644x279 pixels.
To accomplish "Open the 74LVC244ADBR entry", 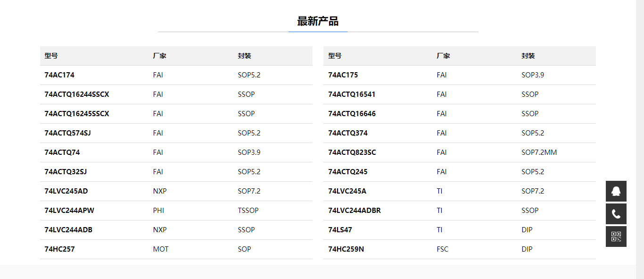I will pos(355,211).
